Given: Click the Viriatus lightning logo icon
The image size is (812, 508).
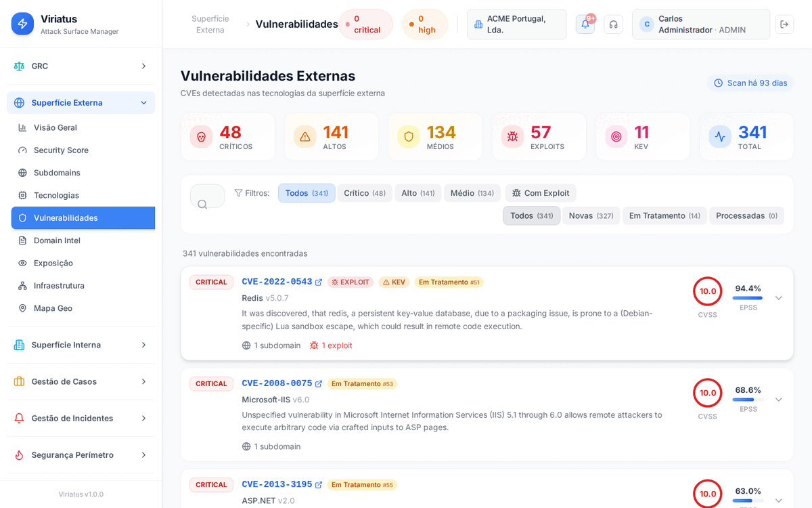Looking at the screenshot, I should coord(22,24).
